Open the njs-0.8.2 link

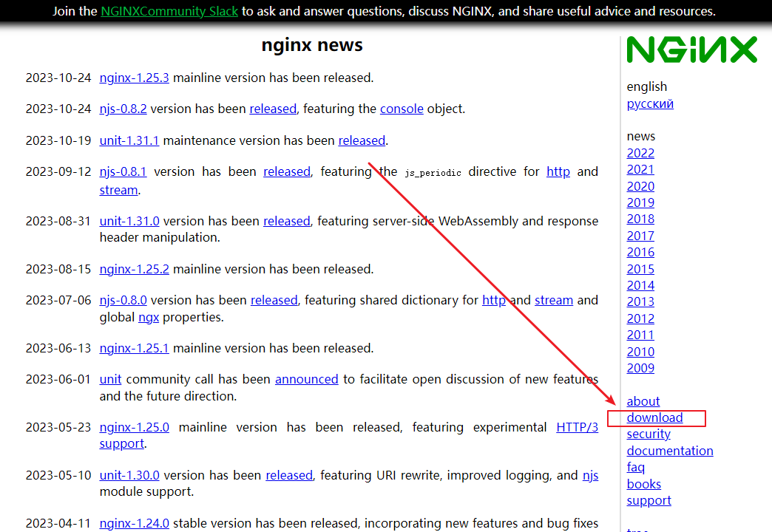123,109
